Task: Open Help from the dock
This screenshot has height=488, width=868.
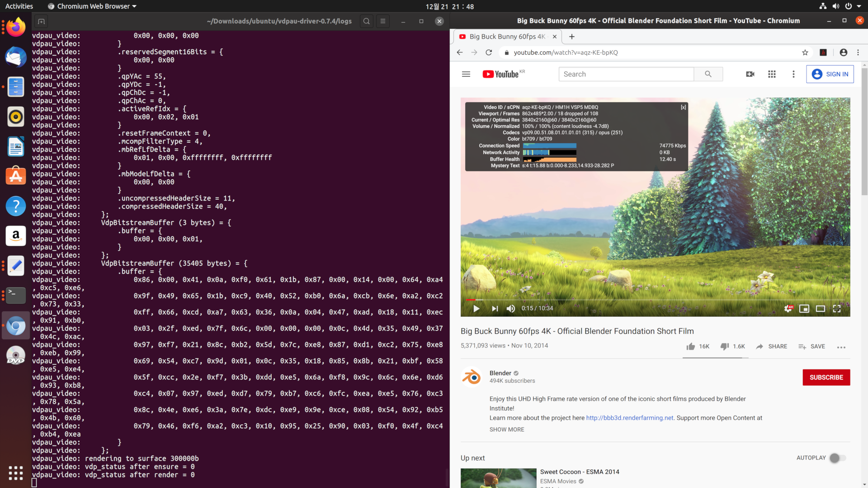Action: 16,206
